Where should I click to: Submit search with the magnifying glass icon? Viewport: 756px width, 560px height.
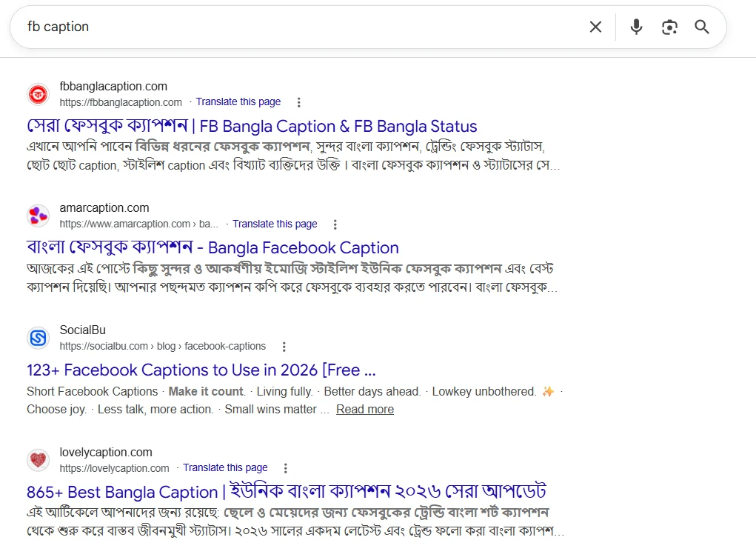pyautogui.click(x=702, y=27)
